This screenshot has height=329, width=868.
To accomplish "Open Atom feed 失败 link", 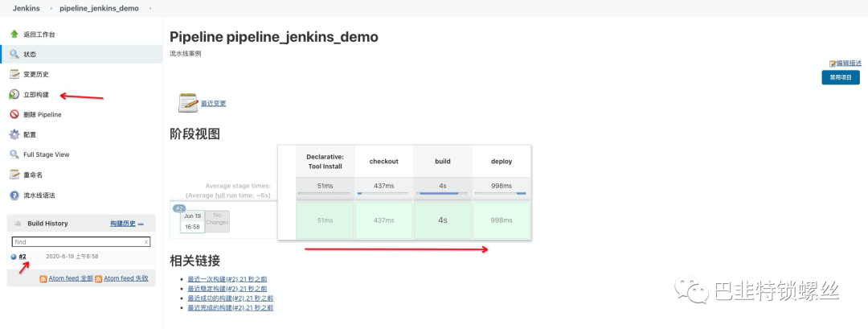I will (126, 278).
